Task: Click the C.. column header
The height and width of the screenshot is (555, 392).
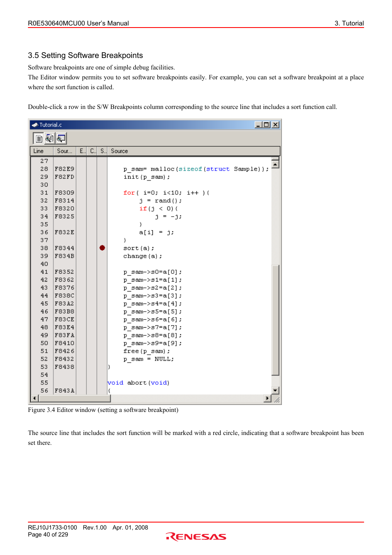Action: pos(92,151)
